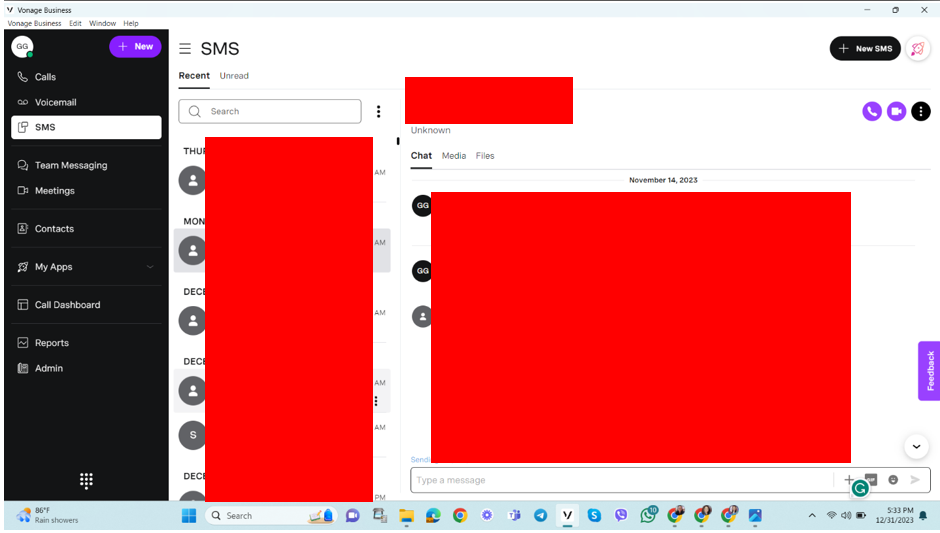The image size is (940, 533).
Task: Jump to latest message with down chevron
Action: [917, 446]
